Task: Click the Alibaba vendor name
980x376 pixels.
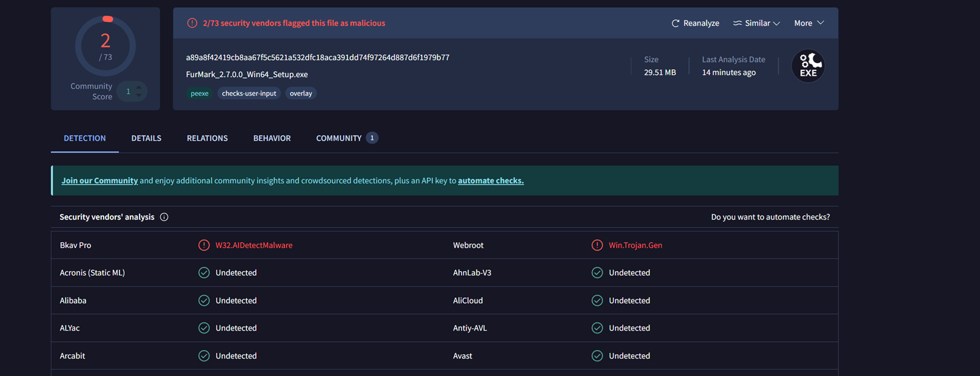Action: point(73,300)
